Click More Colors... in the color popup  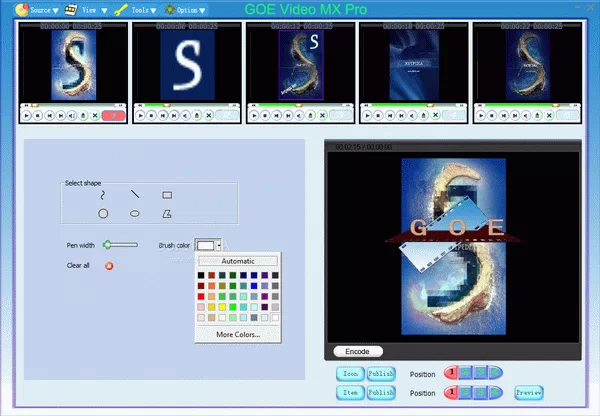pyautogui.click(x=238, y=334)
